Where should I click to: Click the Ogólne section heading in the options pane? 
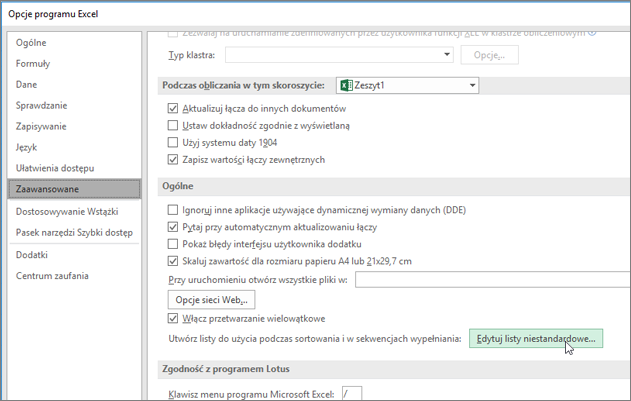coord(177,186)
